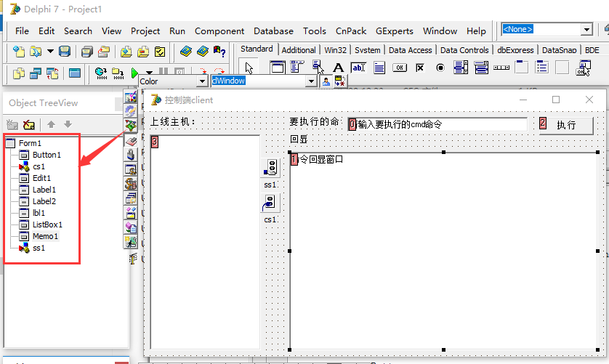Viewport: 609px width, 364px height.
Task: Select the ScrollBar component in palette
Action: pyautogui.click(x=501, y=68)
